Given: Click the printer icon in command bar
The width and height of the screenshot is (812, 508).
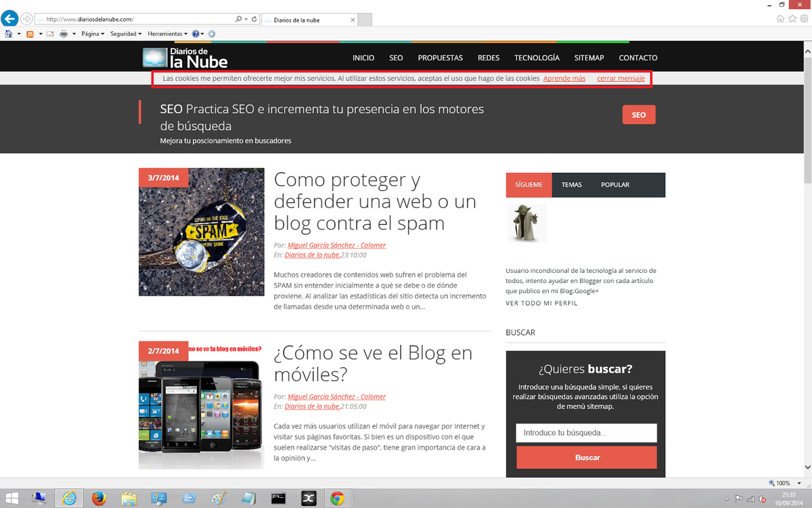Looking at the screenshot, I should 64,34.
